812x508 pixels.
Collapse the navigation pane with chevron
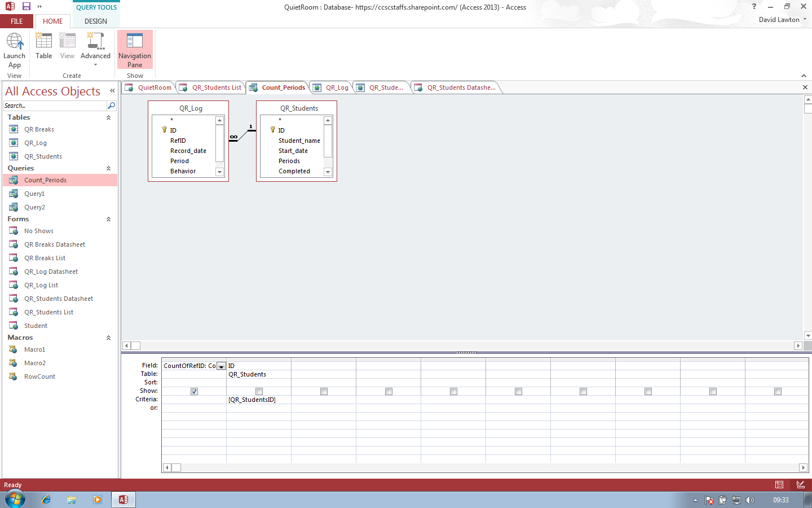112,91
